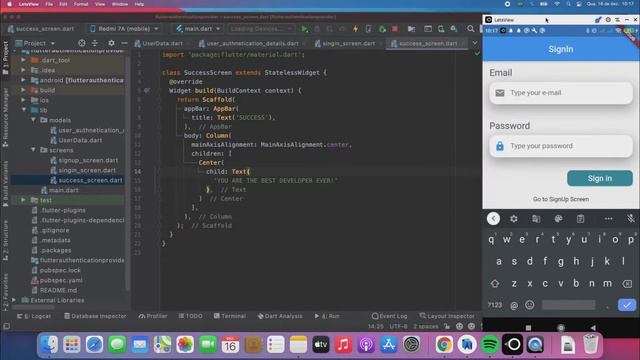The height and width of the screenshot is (360, 640).
Task: Stop the running app with the red square
Action: click(x=395, y=29)
